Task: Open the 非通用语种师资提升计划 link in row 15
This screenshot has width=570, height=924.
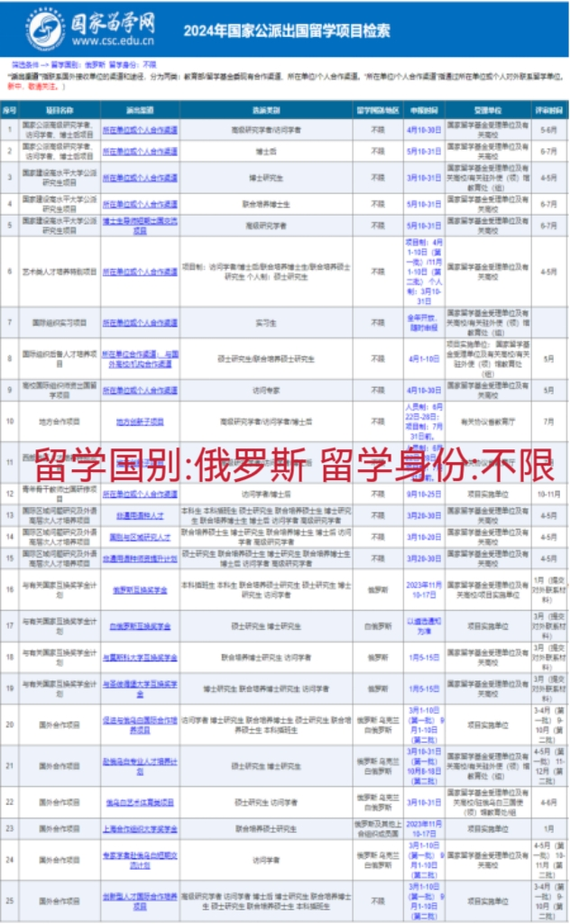Action: point(140,558)
